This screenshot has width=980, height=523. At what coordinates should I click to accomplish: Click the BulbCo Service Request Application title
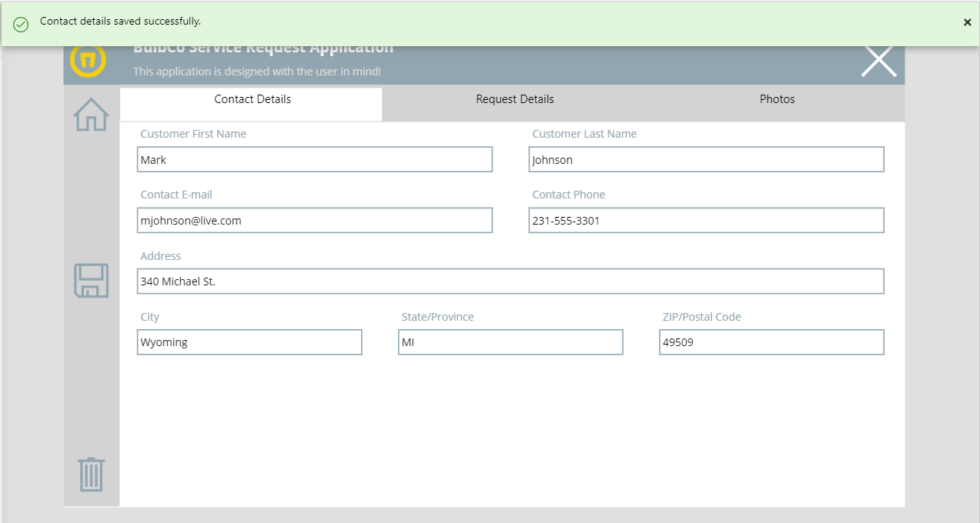point(263,47)
